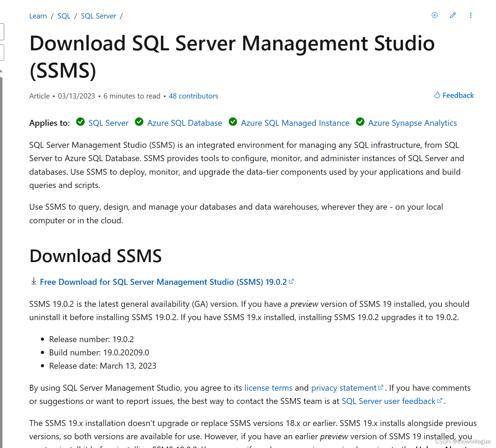Click the Feedback thumbs-up icon

pyautogui.click(x=437, y=95)
